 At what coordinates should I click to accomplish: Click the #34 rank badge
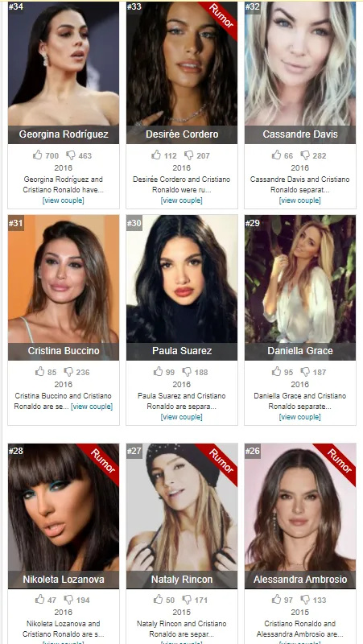click(16, 7)
